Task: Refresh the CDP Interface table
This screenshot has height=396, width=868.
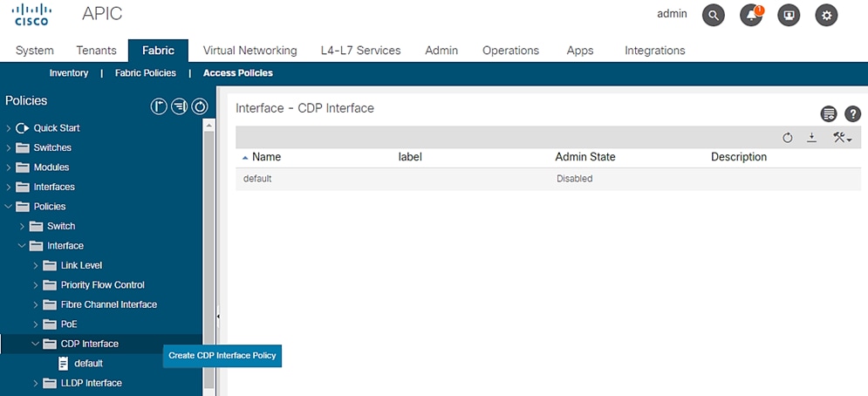Action: tap(788, 138)
